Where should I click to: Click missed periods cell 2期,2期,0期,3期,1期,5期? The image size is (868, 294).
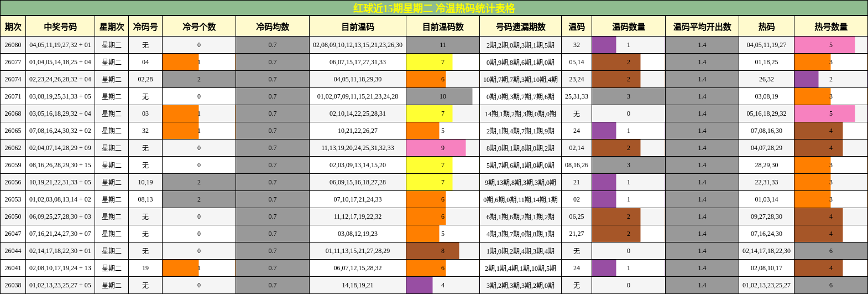521,45
